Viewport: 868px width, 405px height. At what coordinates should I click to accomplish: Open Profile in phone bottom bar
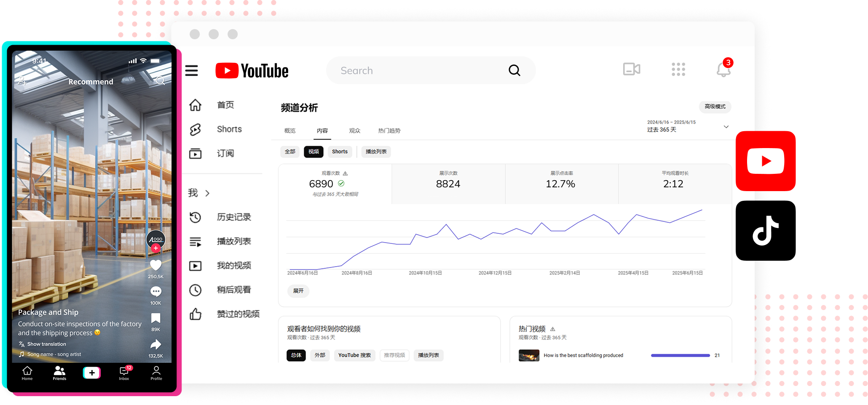click(156, 373)
